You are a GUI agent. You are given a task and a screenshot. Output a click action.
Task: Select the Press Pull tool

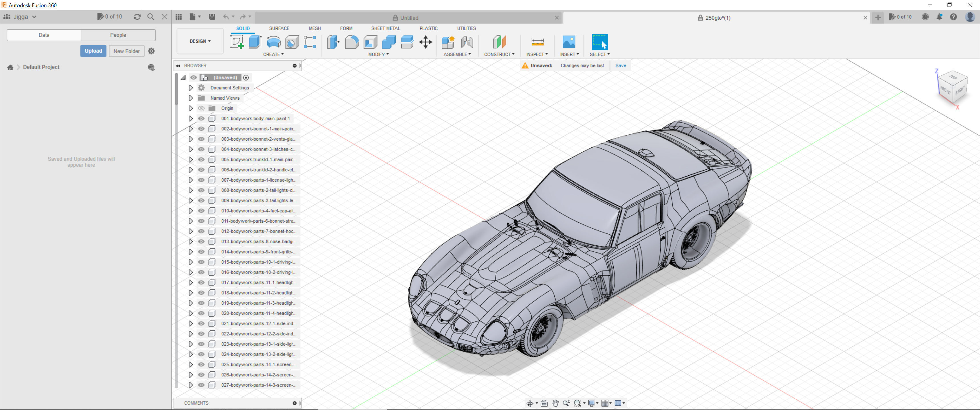(x=333, y=42)
